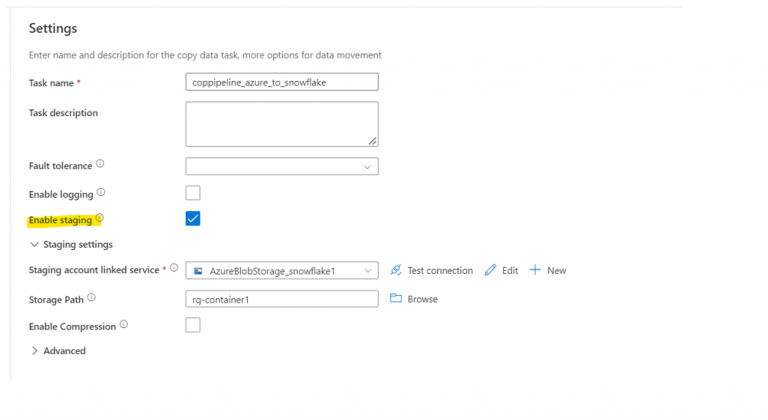Click the info icon beside Enable staging

[100, 219]
